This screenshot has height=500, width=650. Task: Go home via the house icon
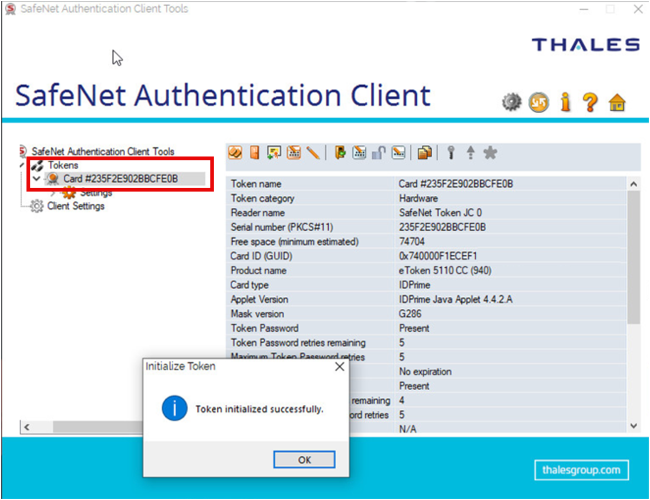coord(617,102)
